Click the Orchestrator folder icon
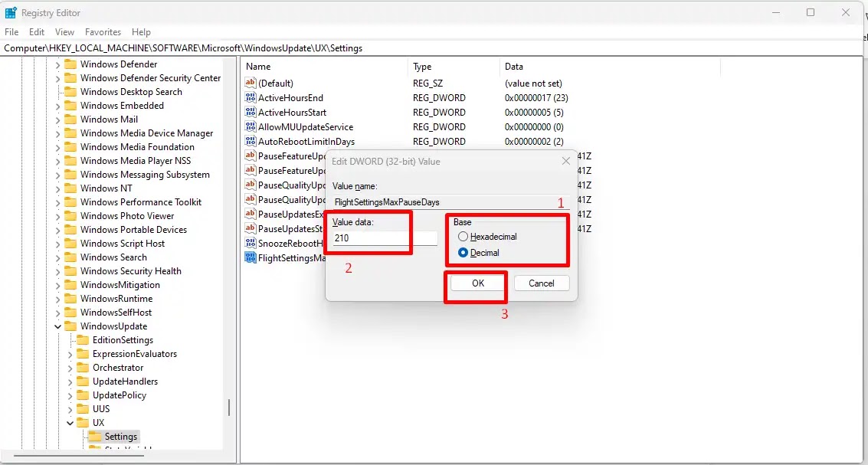The height and width of the screenshot is (465, 868). pyautogui.click(x=83, y=368)
